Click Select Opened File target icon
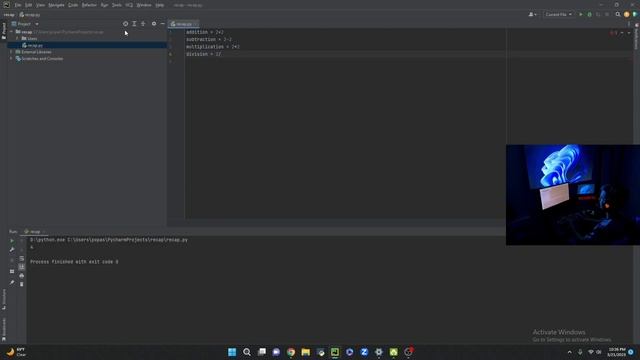The width and height of the screenshot is (640, 360). tap(125, 24)
